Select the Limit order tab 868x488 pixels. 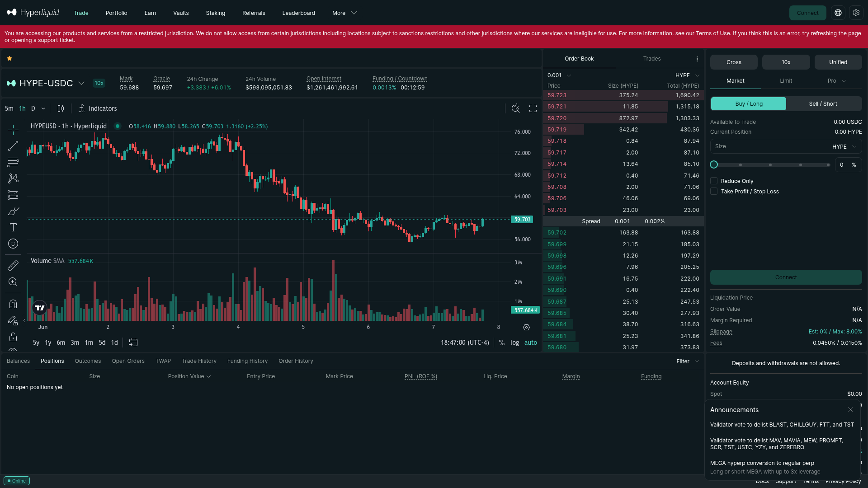coord(786,81)
